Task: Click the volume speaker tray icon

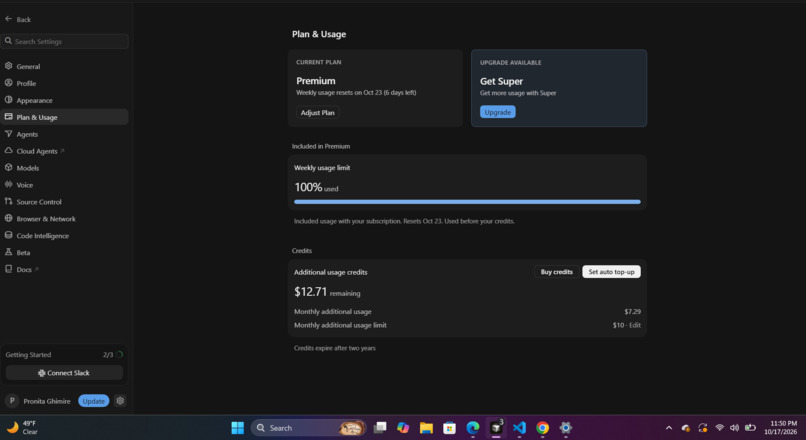Action: tap(735, 428)
